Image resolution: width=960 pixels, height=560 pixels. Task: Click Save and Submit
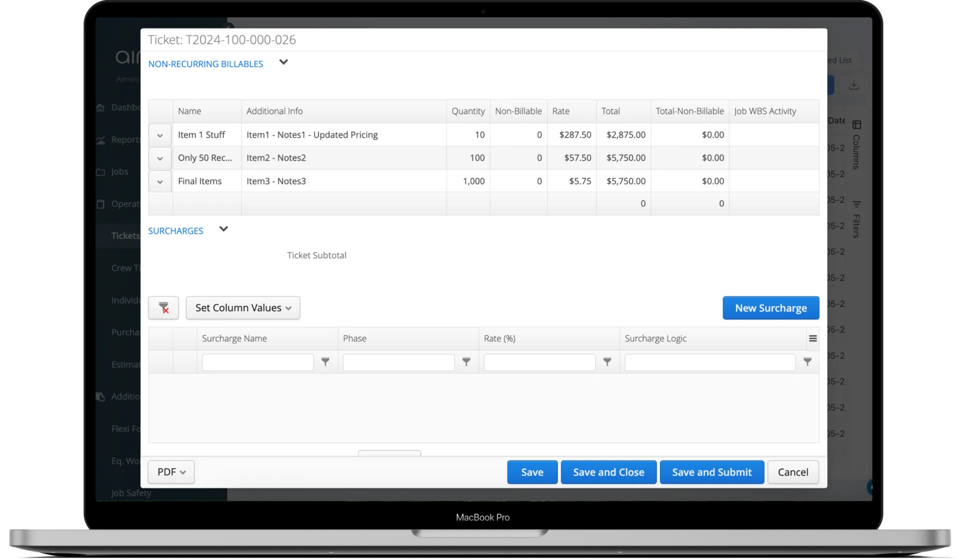tap(711, 472)
